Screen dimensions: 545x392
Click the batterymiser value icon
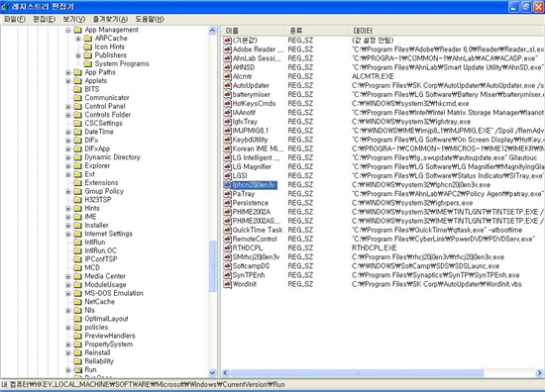(227, 94)
